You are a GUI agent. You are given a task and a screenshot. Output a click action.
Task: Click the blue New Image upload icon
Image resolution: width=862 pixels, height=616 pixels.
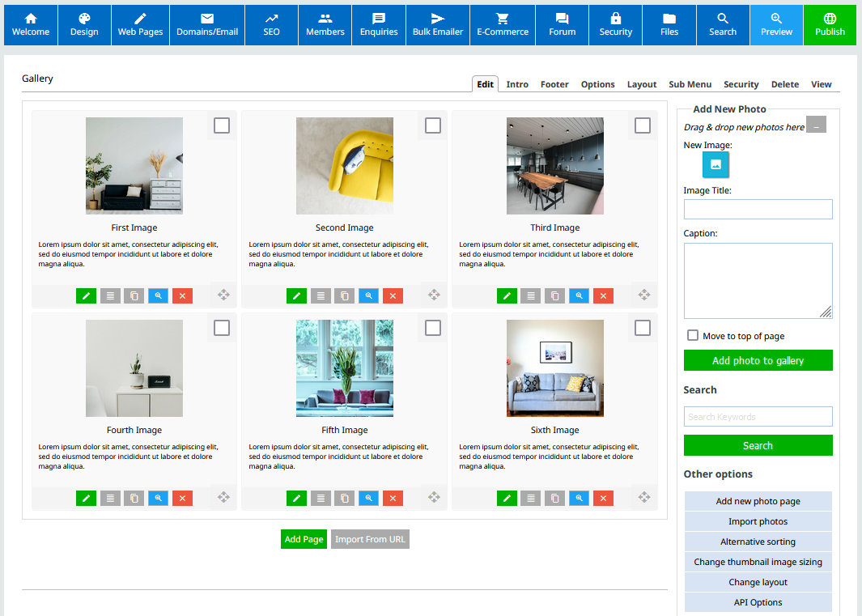(716, 164)
